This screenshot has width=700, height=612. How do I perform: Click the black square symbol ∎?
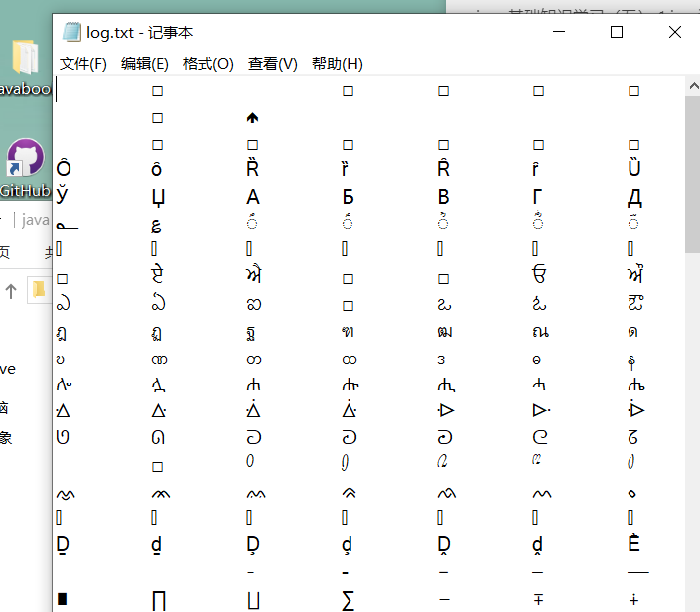[x=62, y=599]
